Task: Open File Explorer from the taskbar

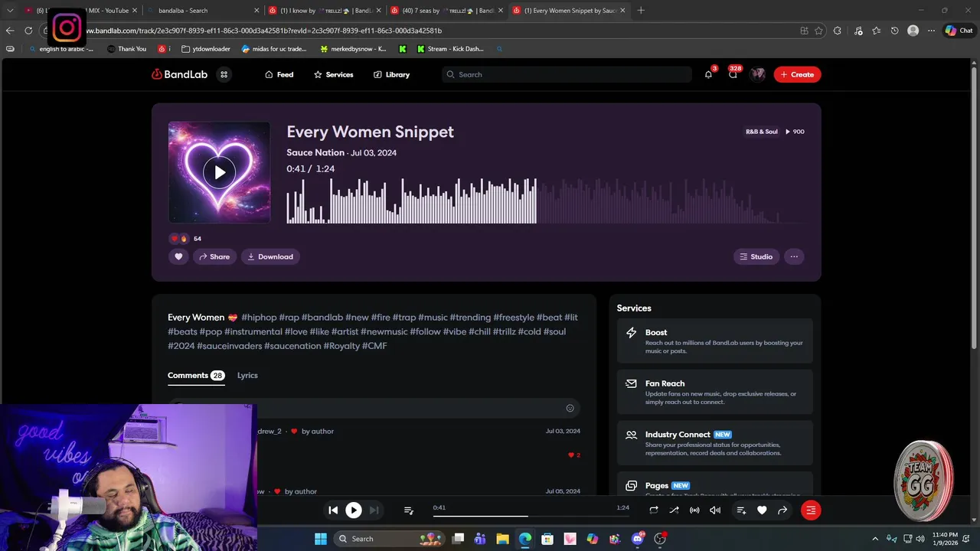Action: 503,539
